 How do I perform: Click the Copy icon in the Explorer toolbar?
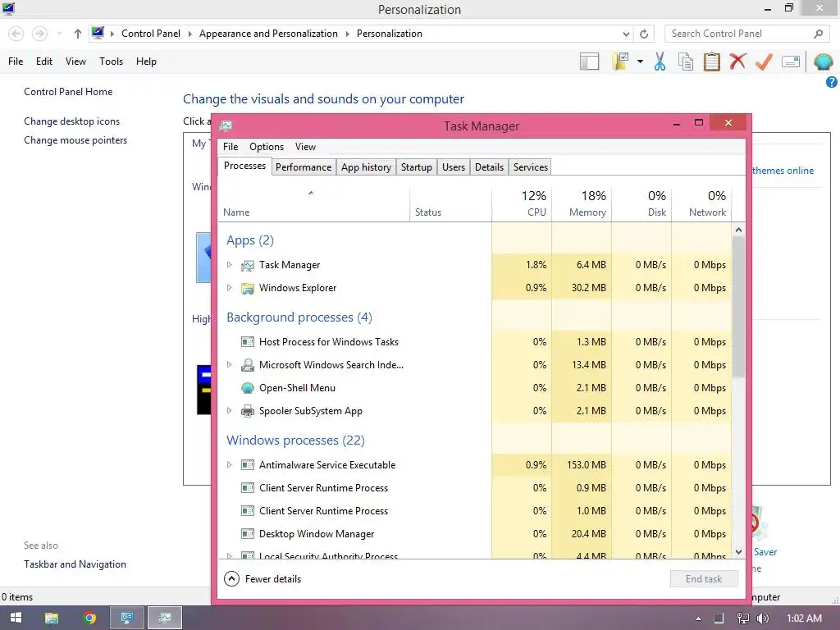click(686, 62)
